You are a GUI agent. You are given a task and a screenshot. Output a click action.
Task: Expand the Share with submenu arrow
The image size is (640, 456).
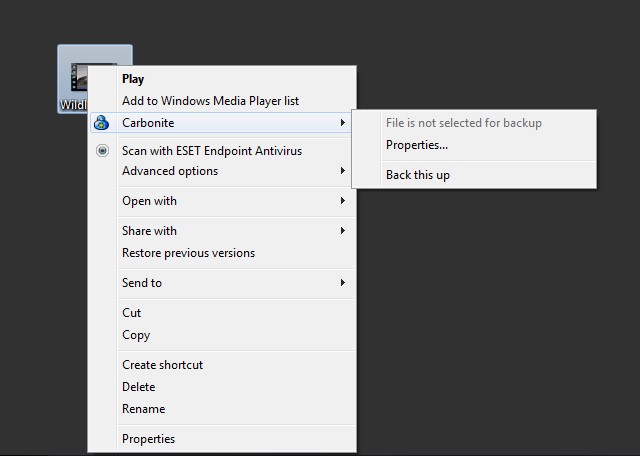(343, 231)
